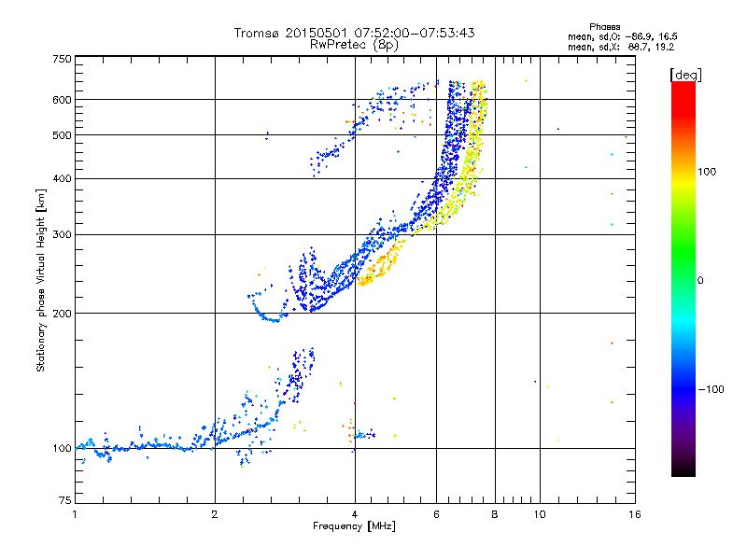Click the y-axis tick label '750'
Screen dimensions: 747x560
62,59
